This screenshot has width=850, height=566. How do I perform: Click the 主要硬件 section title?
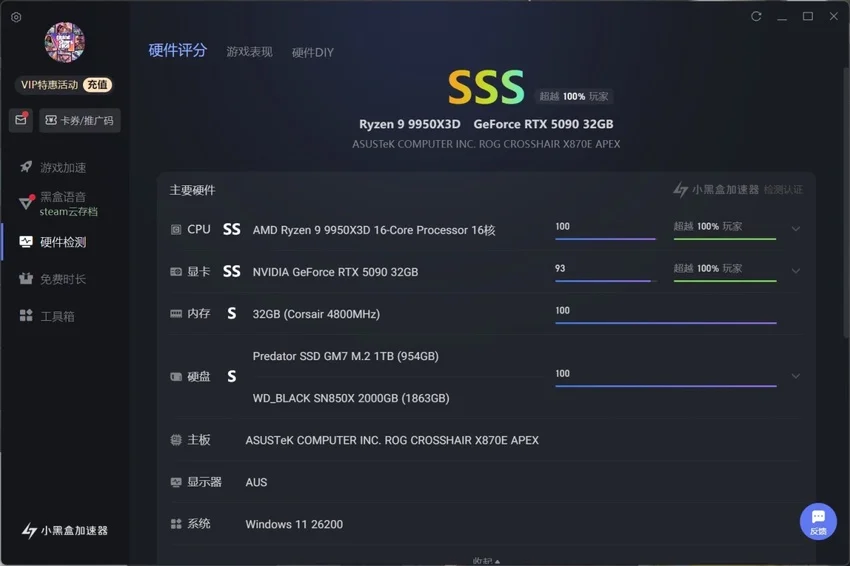click(x=192, y=190)
